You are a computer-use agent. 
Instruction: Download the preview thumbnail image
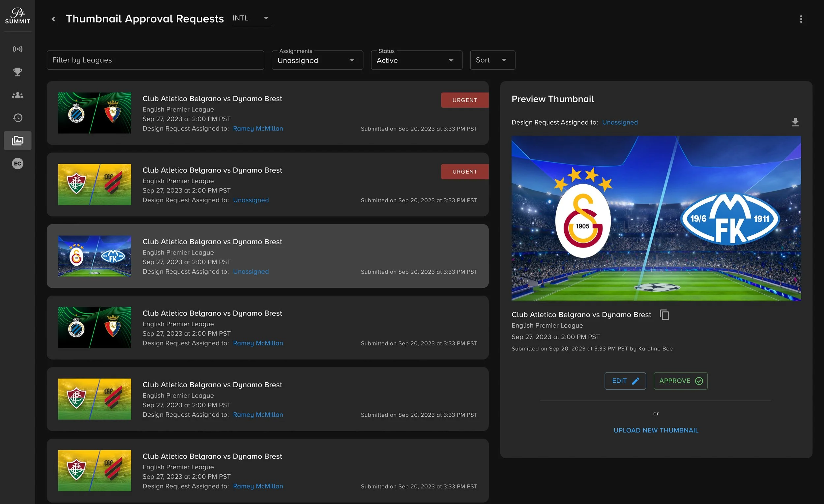[795, 122]
